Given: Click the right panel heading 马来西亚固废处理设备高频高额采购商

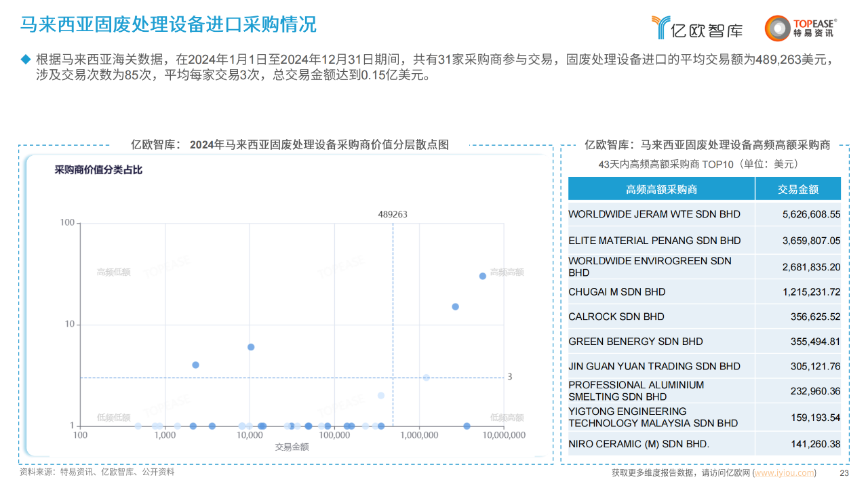Looking at the screenshot, I should coord(735,144).
